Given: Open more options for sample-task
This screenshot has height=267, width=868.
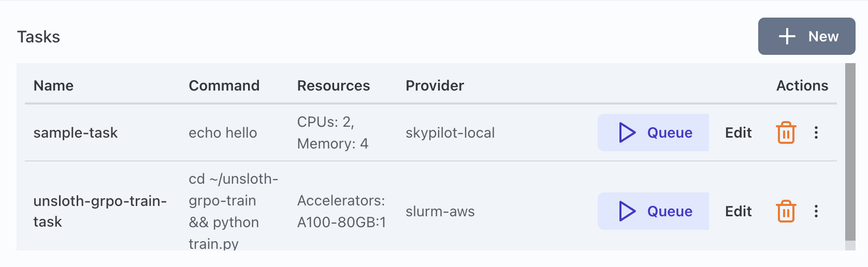Looking at the screenshot, I should tap(816, 132).
